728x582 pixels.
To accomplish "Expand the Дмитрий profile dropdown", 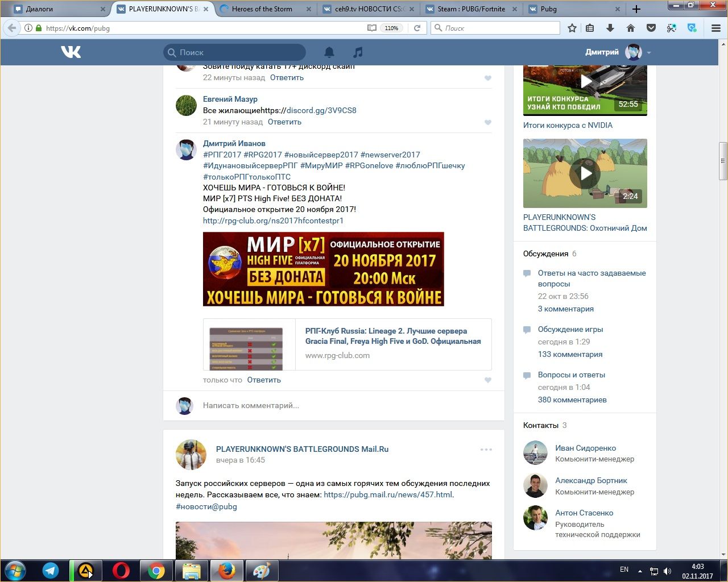I will (648, 52).
